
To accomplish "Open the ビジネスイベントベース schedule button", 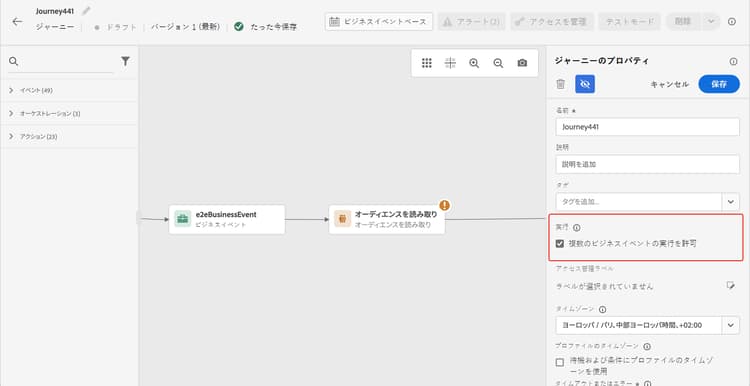I will (x=378, y=22).
